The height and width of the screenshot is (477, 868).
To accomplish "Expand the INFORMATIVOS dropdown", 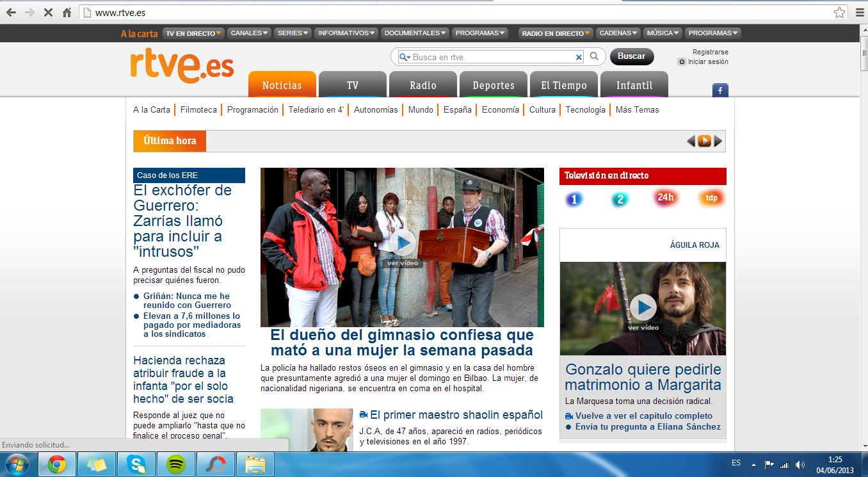I will point(346,33).
